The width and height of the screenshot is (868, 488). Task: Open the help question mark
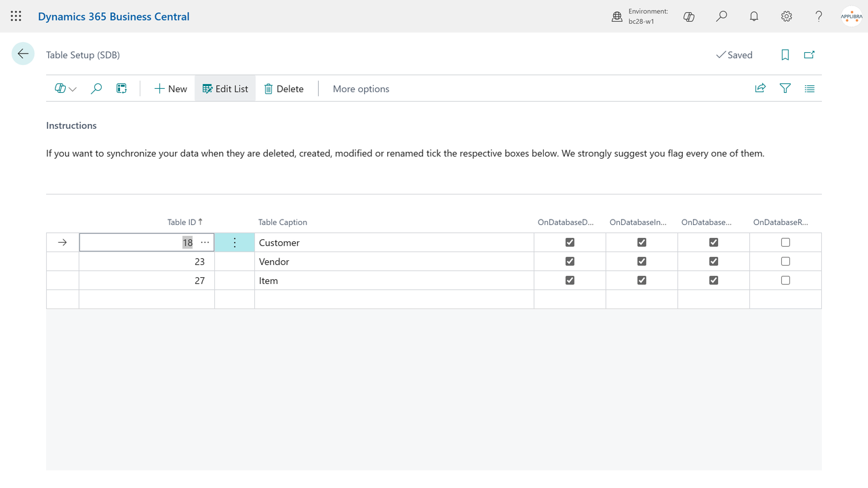point(819,16)
